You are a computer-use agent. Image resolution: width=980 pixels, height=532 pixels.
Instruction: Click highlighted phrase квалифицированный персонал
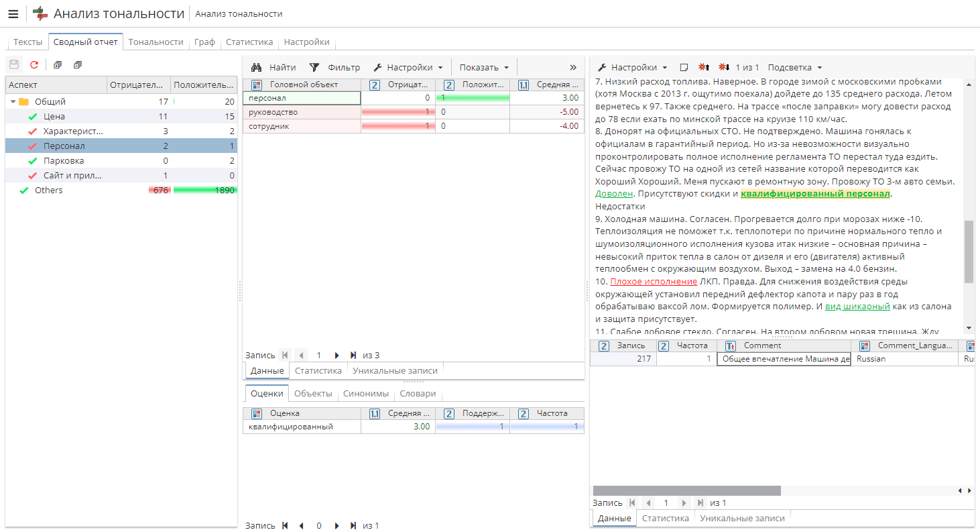815,194
